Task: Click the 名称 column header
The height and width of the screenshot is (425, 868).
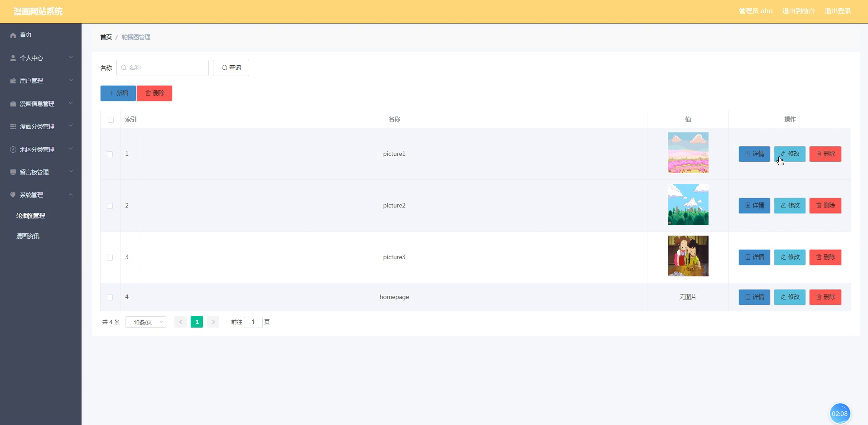Action: pyautogui.click(x=394, y=119)
